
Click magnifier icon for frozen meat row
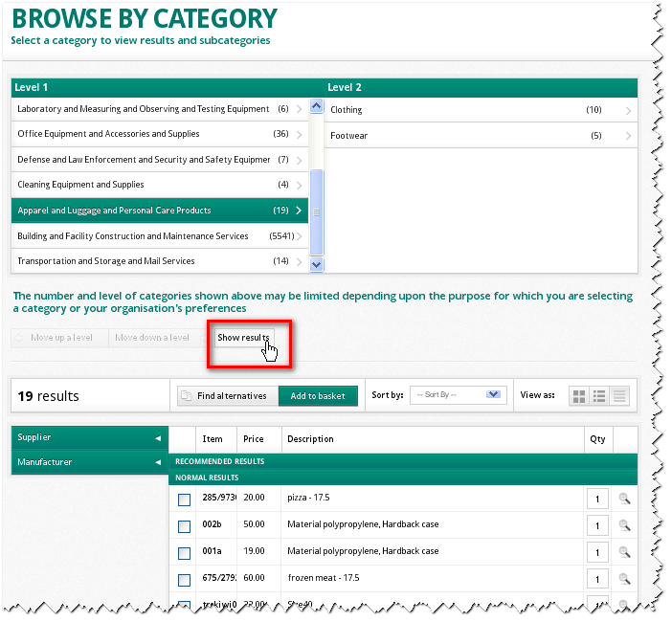tap(624, 579)
